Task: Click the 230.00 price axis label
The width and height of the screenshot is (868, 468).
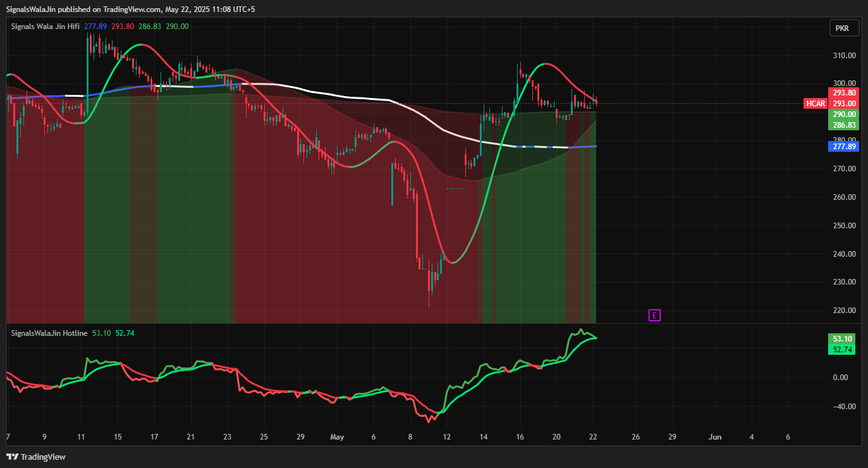Action: click(x=845, y=282)
